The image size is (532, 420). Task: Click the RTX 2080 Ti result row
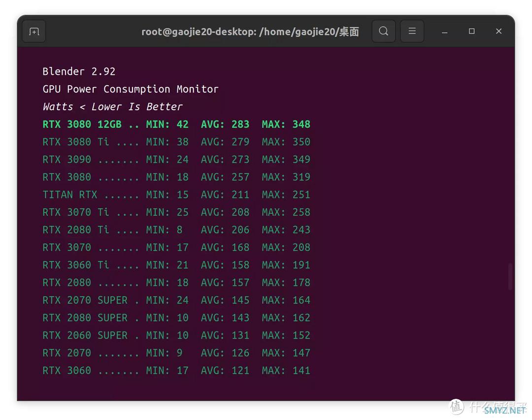(176, 230)
